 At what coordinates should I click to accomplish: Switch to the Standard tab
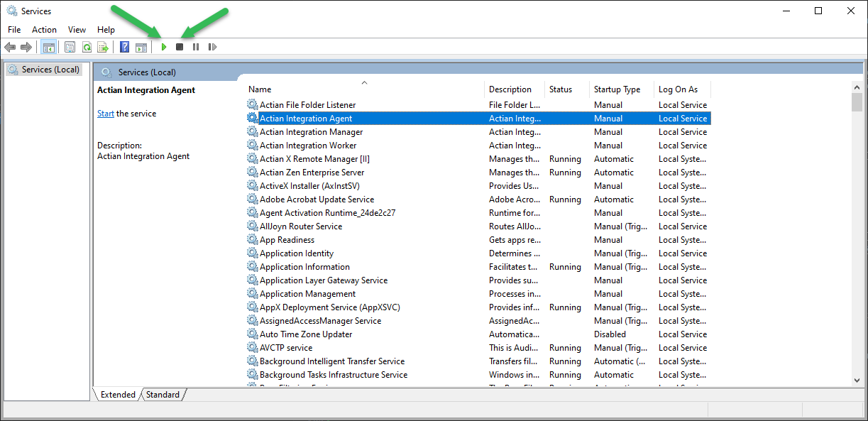[x=163, y=395]
